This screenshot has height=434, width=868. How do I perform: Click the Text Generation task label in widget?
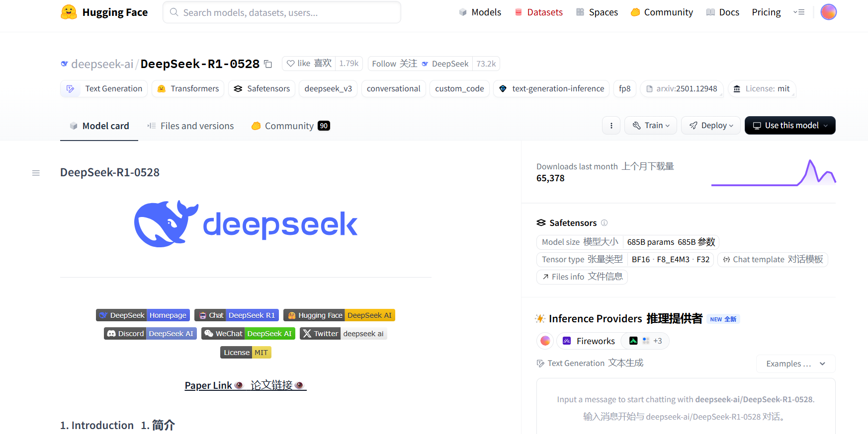click(590, 363)
